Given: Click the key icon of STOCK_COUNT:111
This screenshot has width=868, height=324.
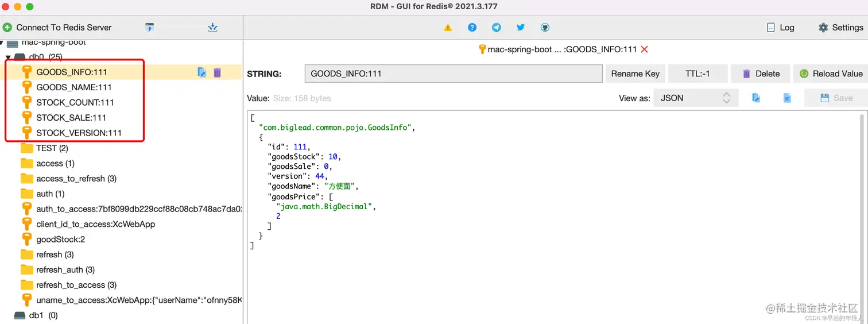Looking at the screenshot, I should (x=26, y=102).
